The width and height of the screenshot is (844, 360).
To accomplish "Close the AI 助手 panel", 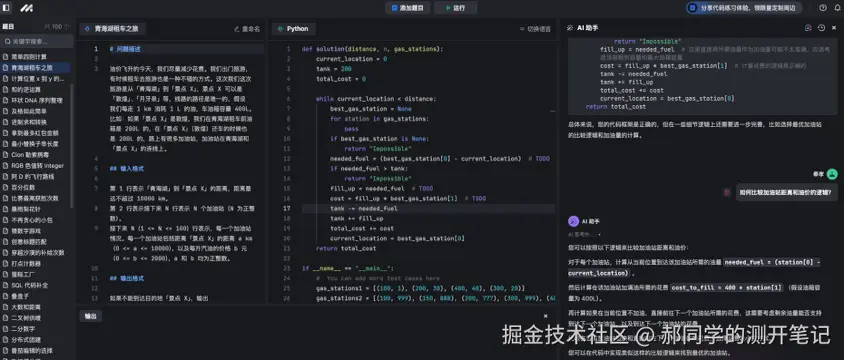I will [x=834, y=28].
